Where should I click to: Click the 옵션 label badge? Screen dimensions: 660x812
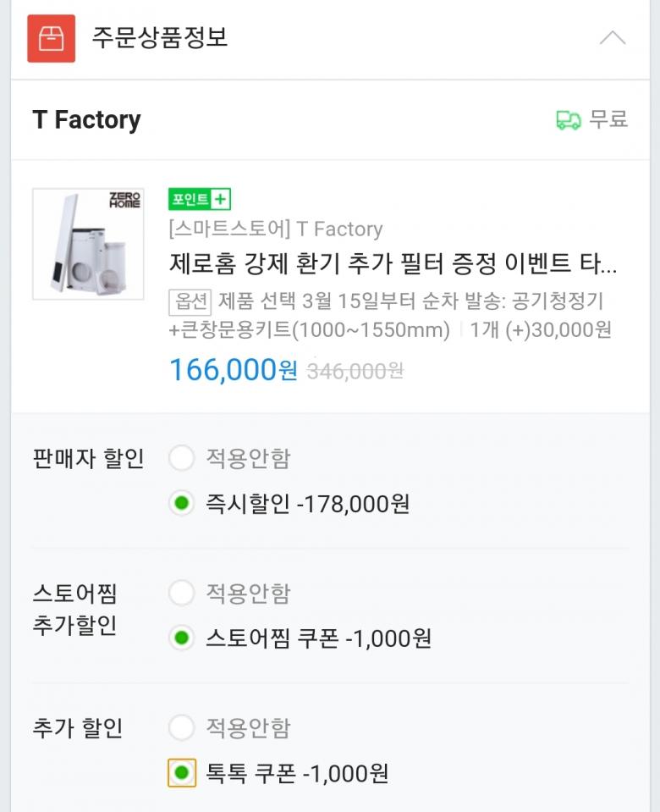190,301
